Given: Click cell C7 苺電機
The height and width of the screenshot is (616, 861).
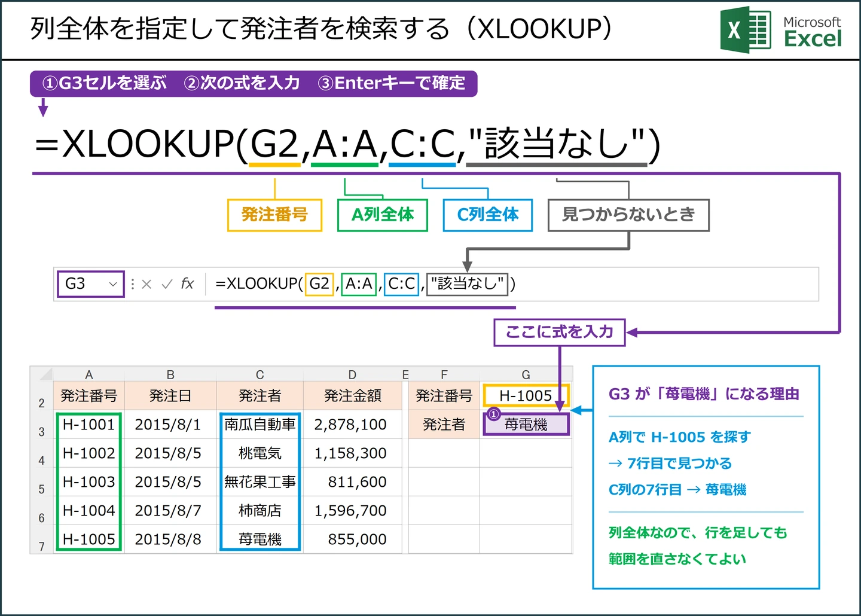Looking at the screenshot, I should click(x=260, y=539).
